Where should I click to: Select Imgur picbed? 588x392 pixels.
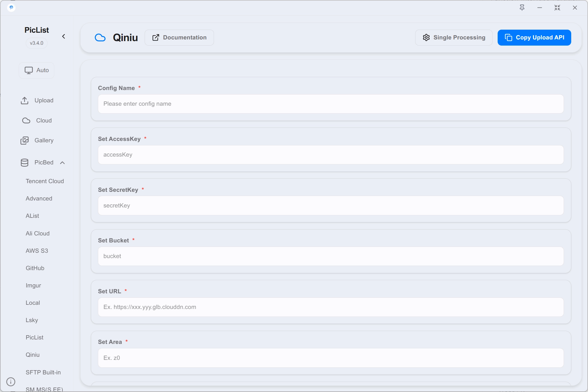tap(33, 285)
